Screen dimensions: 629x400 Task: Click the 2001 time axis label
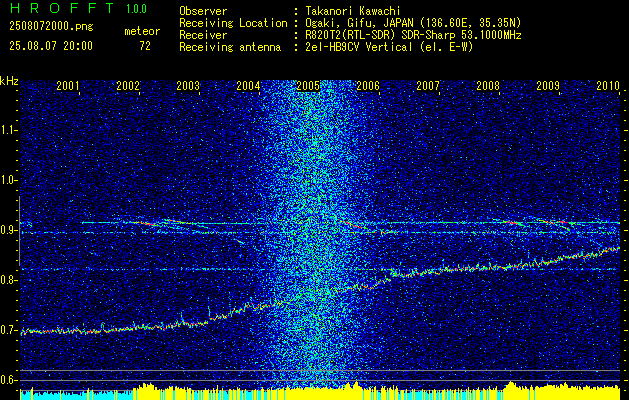[67, 85]
